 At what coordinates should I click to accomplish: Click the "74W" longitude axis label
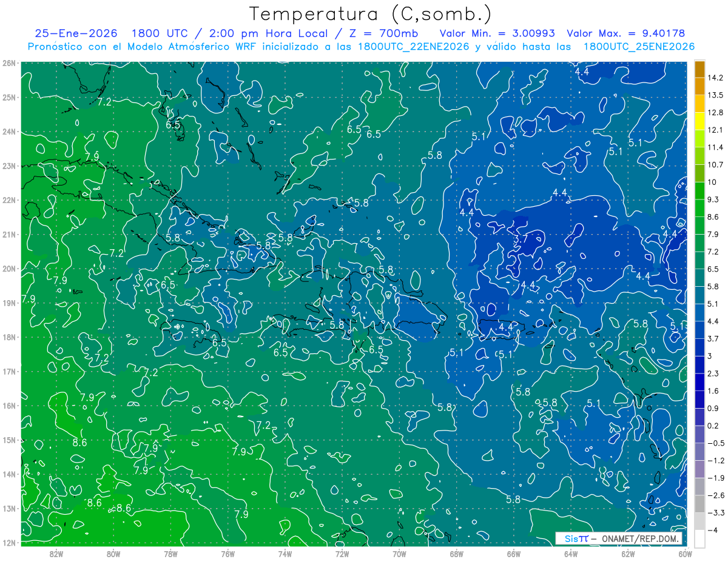(285, 554)
